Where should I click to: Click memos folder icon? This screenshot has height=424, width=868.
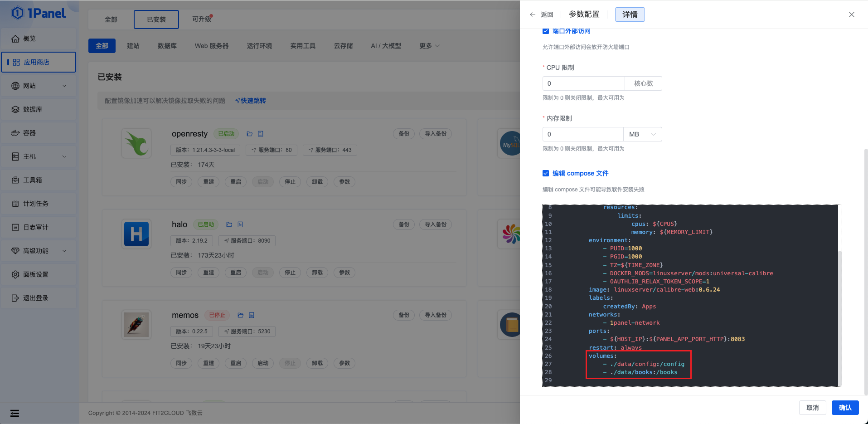coord(241,315)
